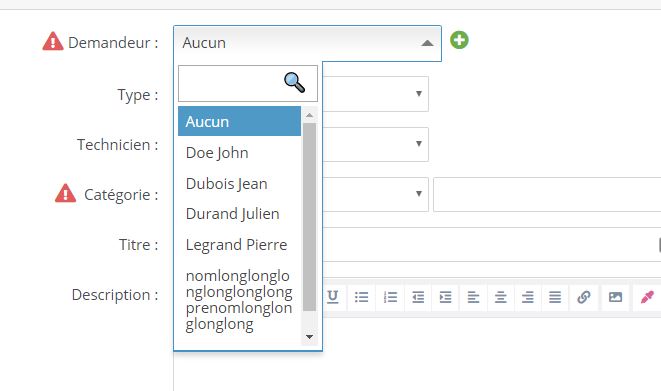Image resolution: width=661 pixels, height=391 pixels.
Task: Click the green plus add-user icon
Action: click(x=459, y=40)
